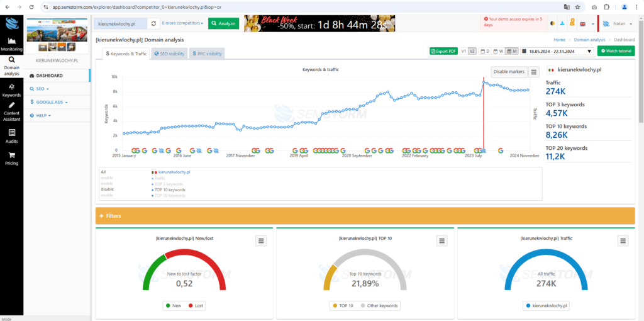Click the blue download icon in the header
The width and height of the screenshot is (644, 321).
562,23
